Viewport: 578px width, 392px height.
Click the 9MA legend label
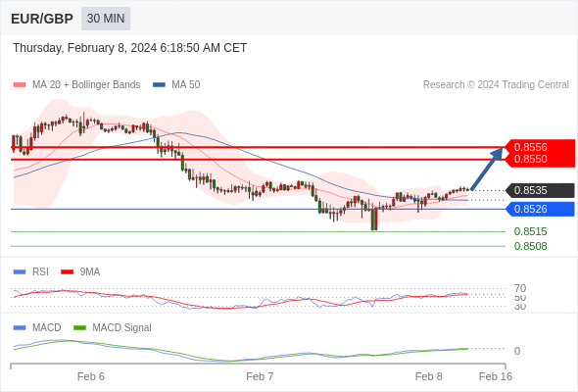89,272
